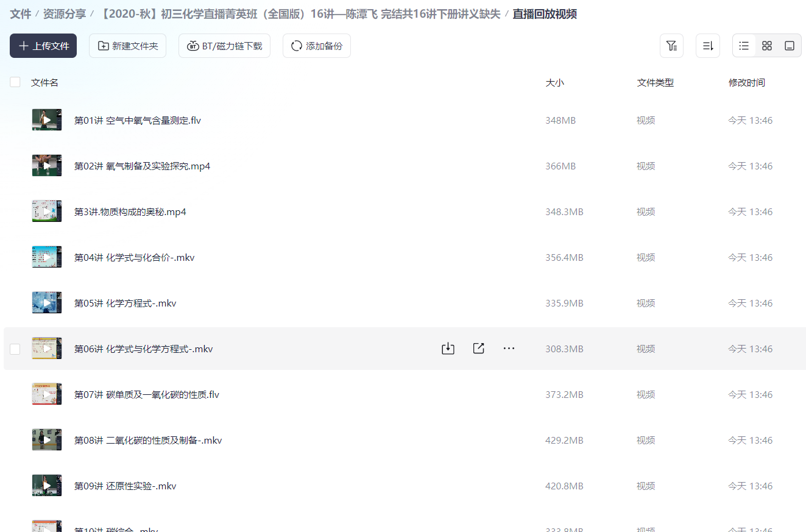Check the checkbox on the 第06讲 row
Image resolution: width=806 pixels, height=532 pixels.
(x=15, y=348)
